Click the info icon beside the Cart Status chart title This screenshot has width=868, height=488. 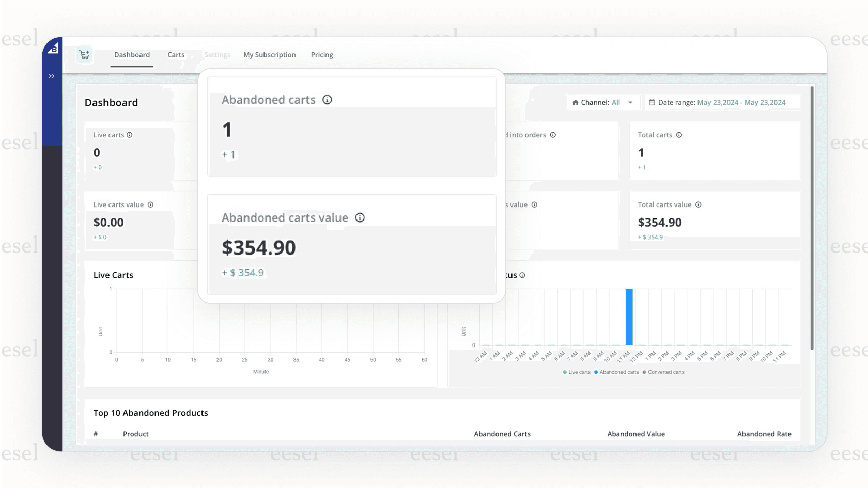(522, 275)
